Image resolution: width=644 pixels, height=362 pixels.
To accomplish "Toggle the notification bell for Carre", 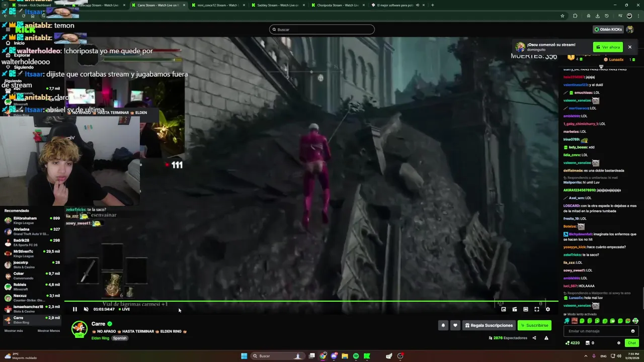I will click(x=443, y=325).
